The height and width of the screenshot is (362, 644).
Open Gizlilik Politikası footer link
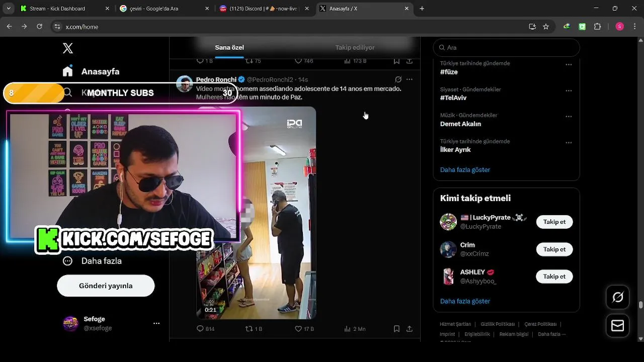498,324
